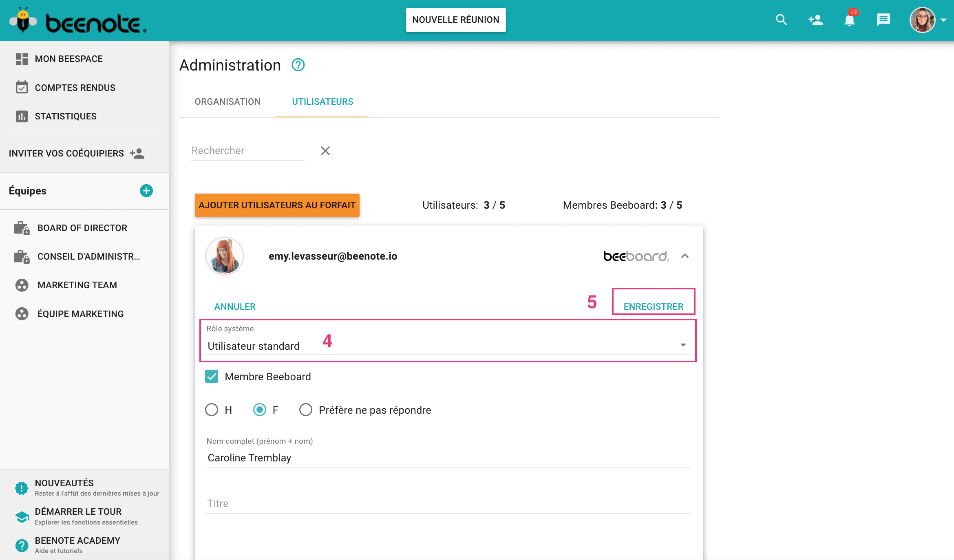This screenshot has height=560, width=954.
Task: Click the Nouveautés badge icon
Action: 22,487
